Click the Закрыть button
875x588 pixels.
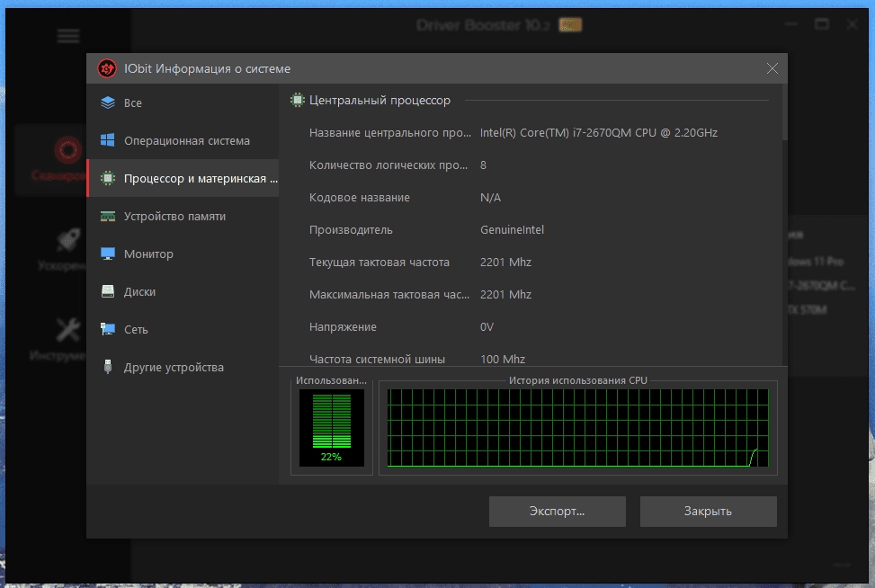pos(708,511)
